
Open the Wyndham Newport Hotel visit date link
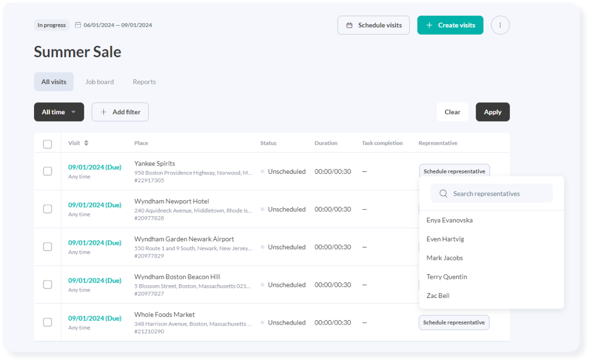95,205
